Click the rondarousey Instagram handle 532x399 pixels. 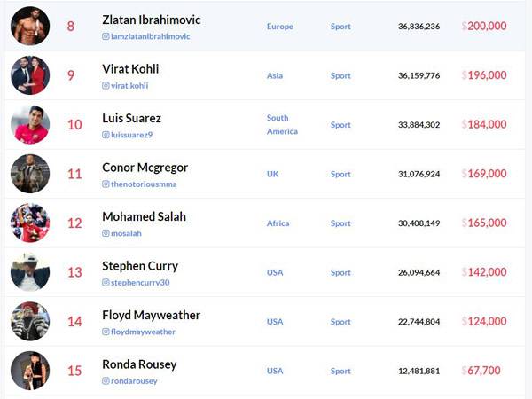135,381
